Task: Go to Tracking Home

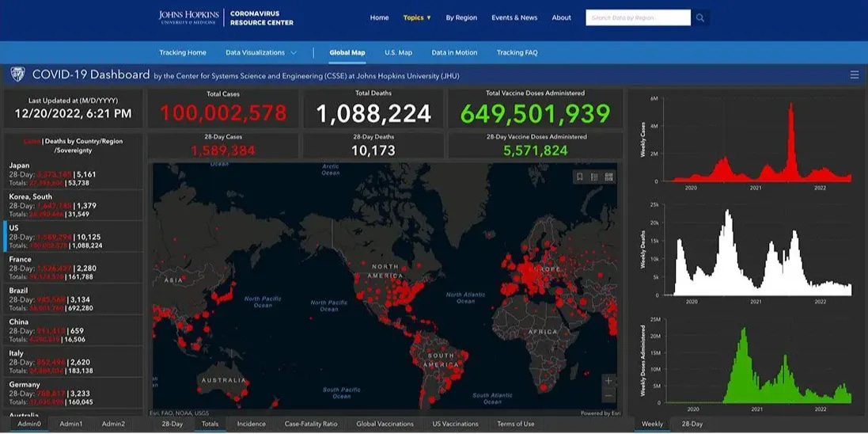Action: pos(183,52)
